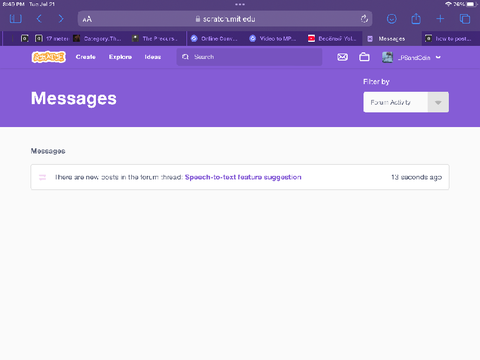
Task: Open the Explore page
Action: click(120, 57)
